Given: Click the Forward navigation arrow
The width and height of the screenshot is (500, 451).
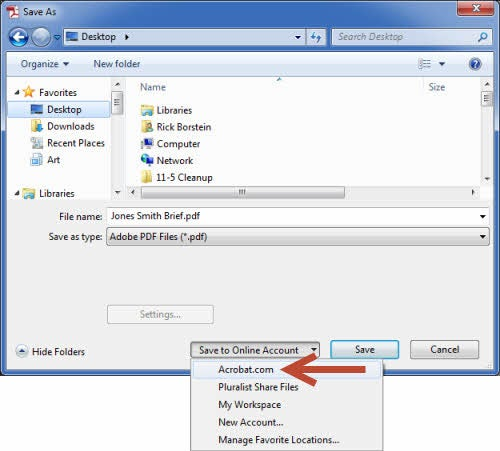Looking at the screenshot, I should click(x=41, y=37).
